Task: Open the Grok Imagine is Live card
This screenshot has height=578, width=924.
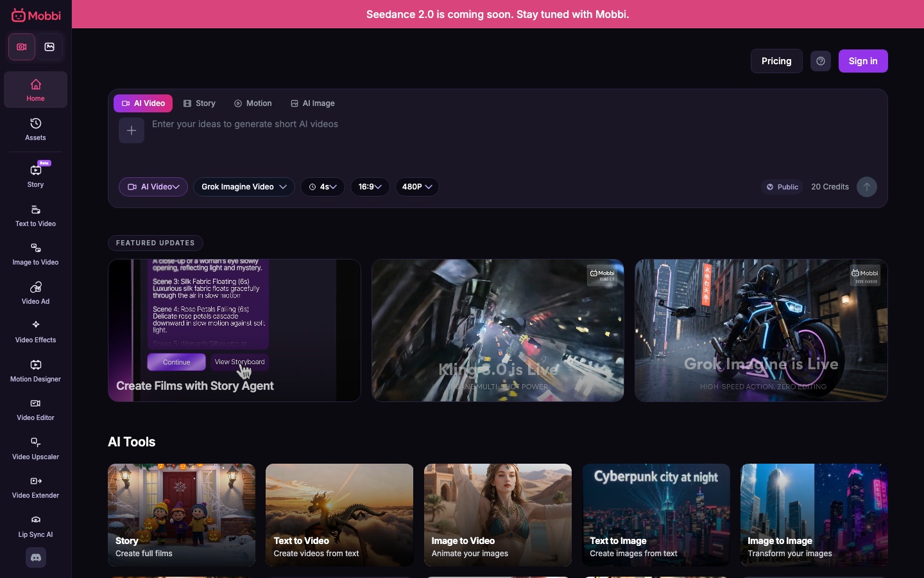Action: (761, 330)
